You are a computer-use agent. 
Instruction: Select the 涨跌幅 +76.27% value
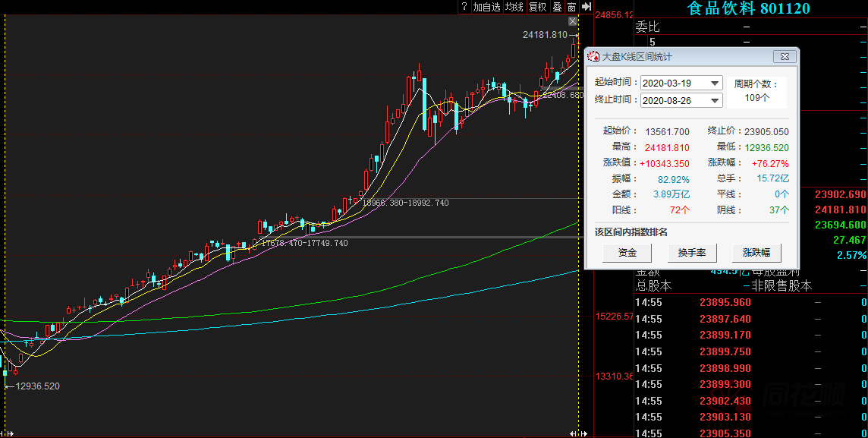[770, 163]
